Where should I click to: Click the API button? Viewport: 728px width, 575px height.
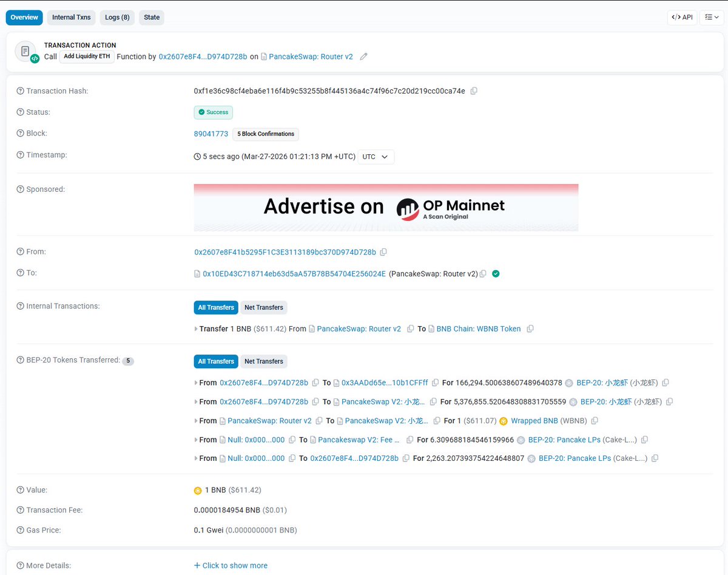tap(682, 17)
